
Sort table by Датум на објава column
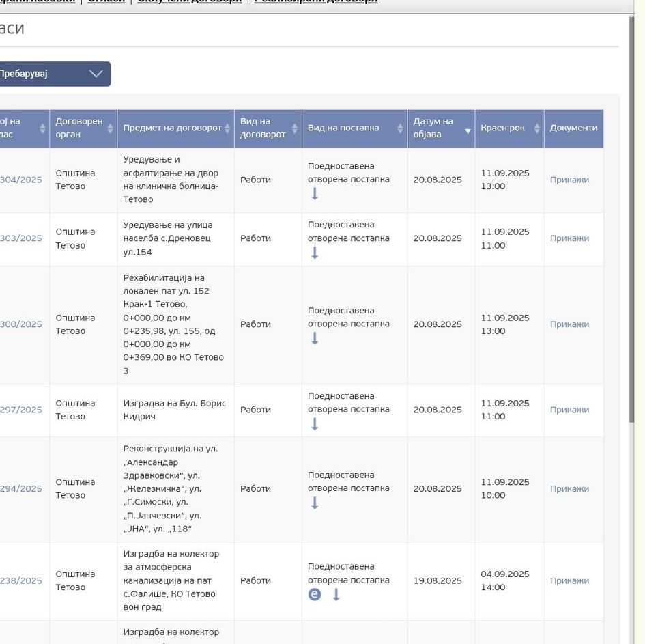click(441, 128)
